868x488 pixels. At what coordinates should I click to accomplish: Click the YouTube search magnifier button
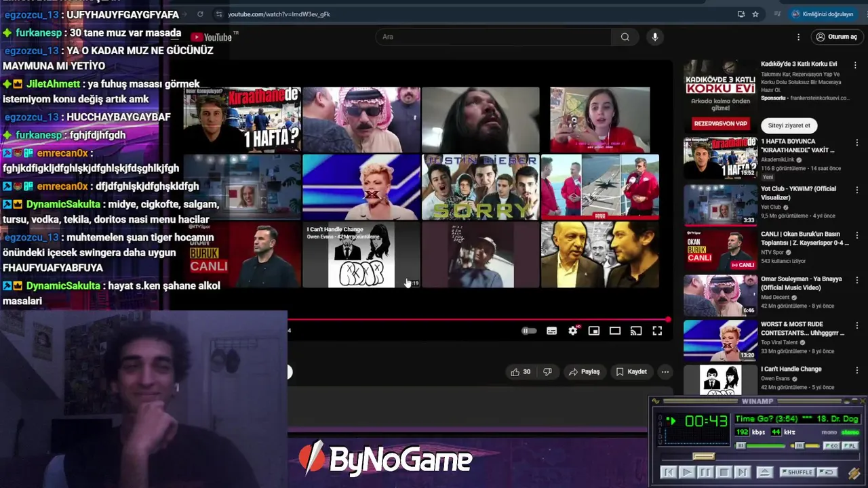click(625, 37)
